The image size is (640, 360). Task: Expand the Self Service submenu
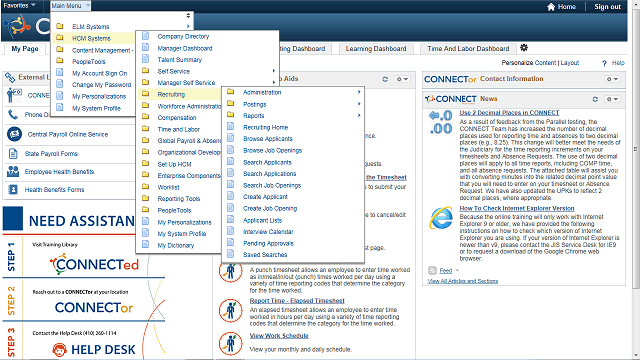(x=274, y=71)
